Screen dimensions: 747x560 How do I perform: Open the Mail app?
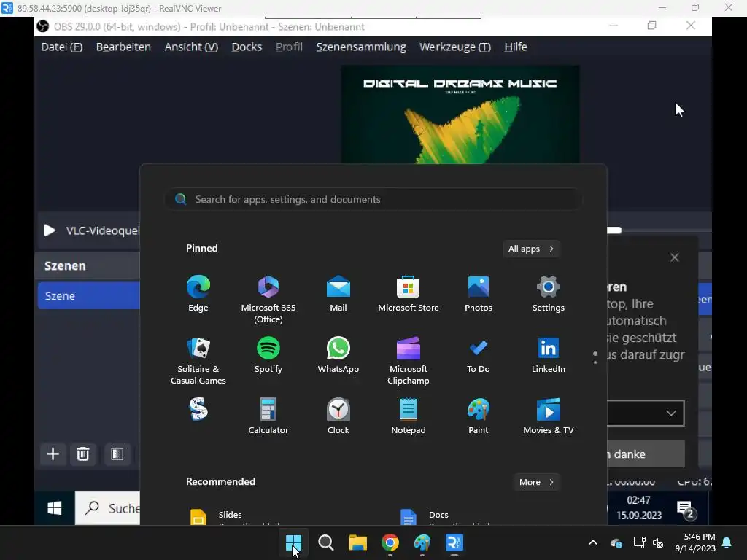(x=338, y=294)
